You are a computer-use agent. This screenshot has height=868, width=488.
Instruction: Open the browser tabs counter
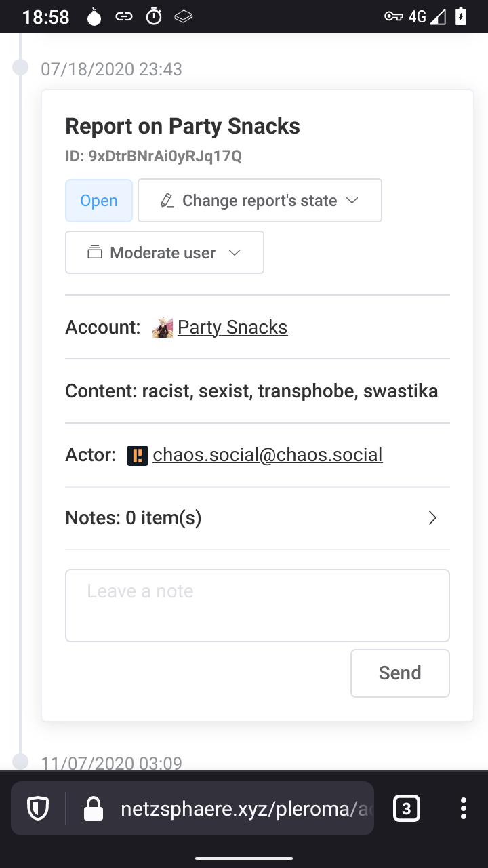[406, 808]
